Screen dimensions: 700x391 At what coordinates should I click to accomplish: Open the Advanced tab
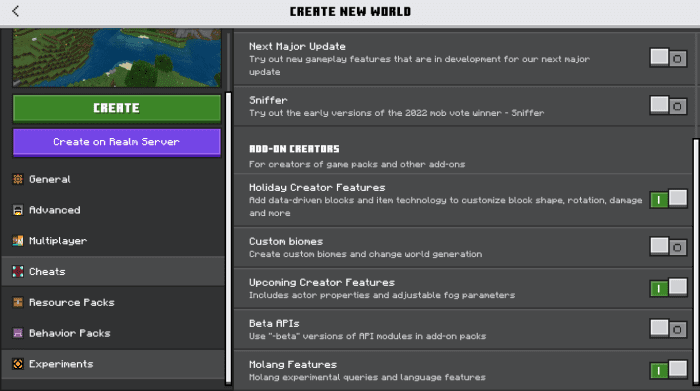113,210
